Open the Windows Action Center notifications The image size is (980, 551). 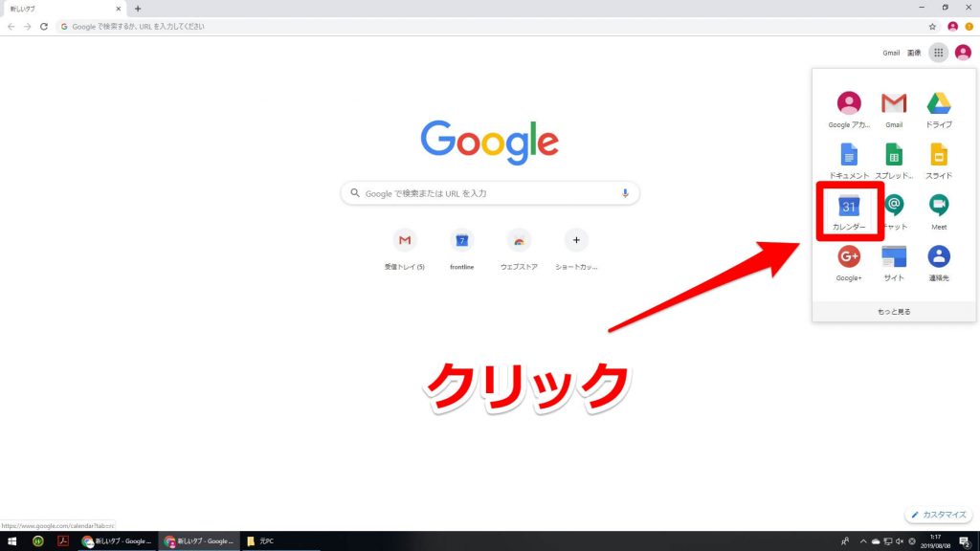(x=965, y=541)
